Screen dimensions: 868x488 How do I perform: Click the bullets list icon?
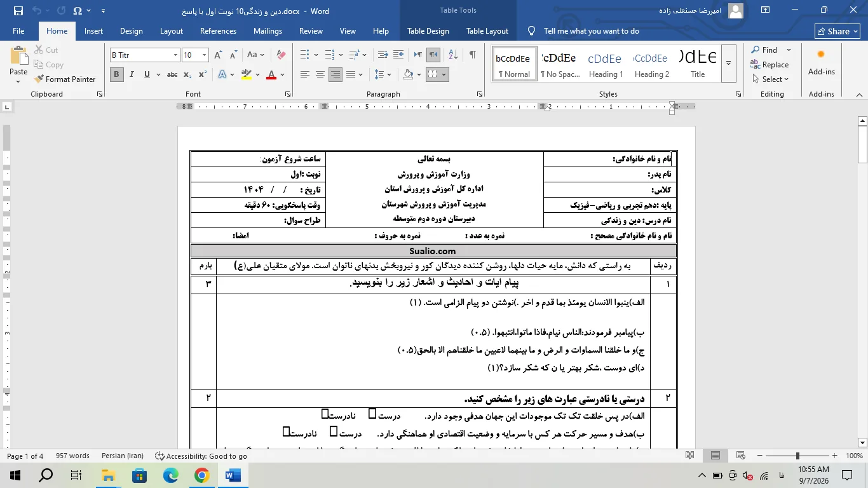(x=304, y=55)
